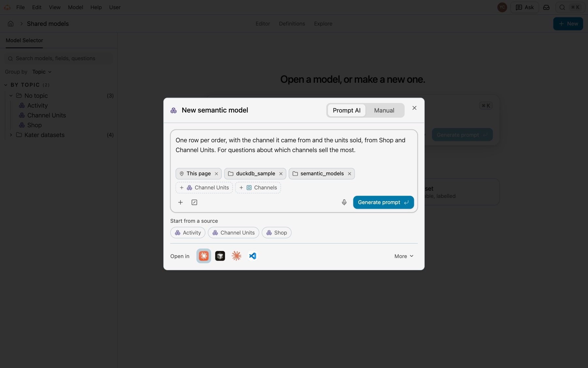Start from the Channel Units source chip
The width and height of the screenshot is (588, 368).
(234, 233)
